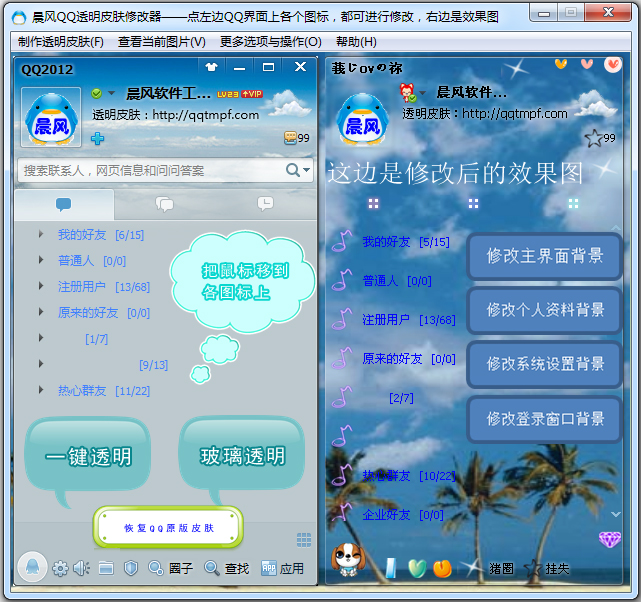
Task: Expand the 热心群友 group in left list
Action: (41, 390)
